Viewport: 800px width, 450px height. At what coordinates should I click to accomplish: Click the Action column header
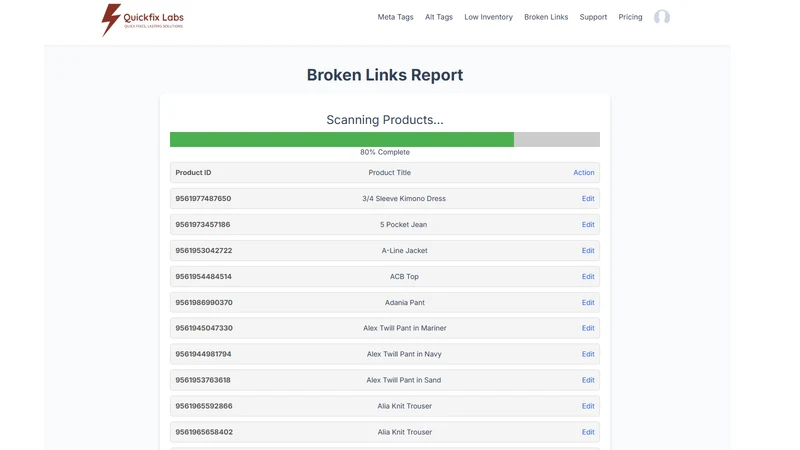(x=584, y=172)
